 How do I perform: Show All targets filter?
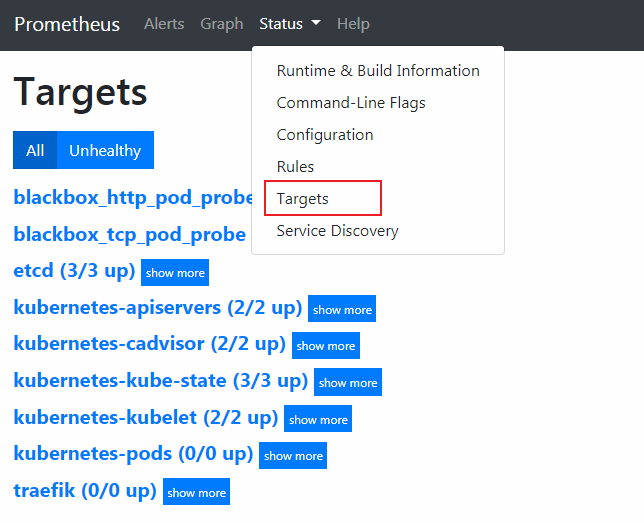(x=35, y=150)
